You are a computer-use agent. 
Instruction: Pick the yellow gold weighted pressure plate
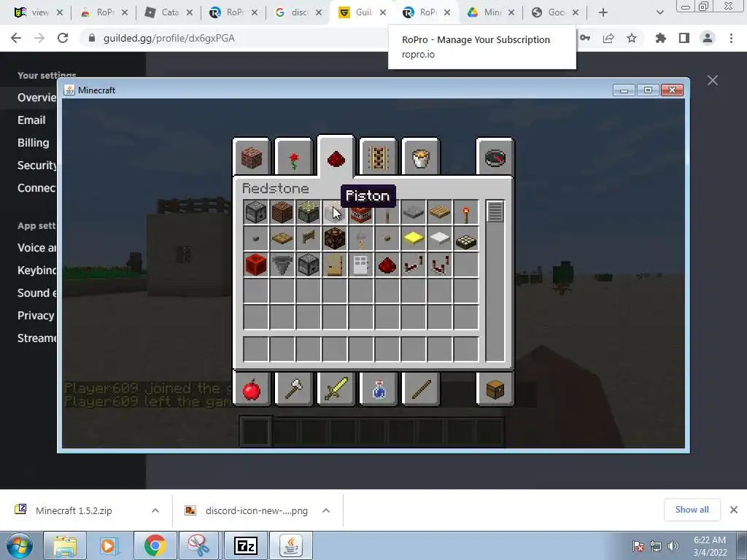[413, 238]
